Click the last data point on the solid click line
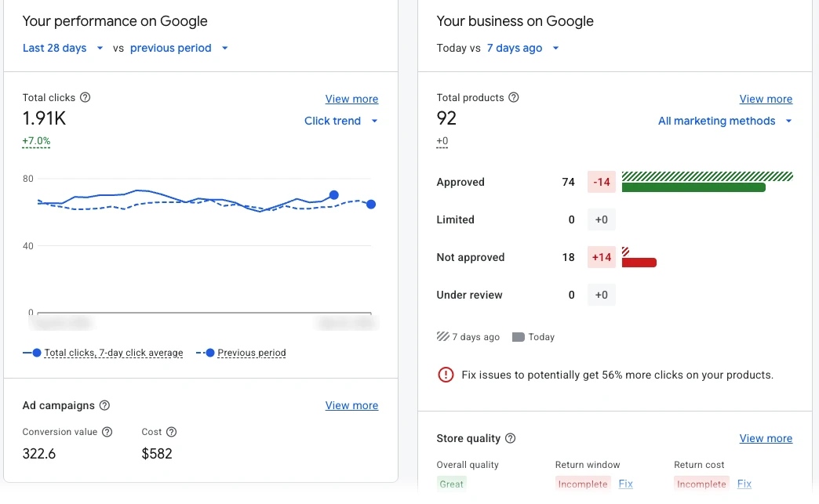 click(333, 195)
